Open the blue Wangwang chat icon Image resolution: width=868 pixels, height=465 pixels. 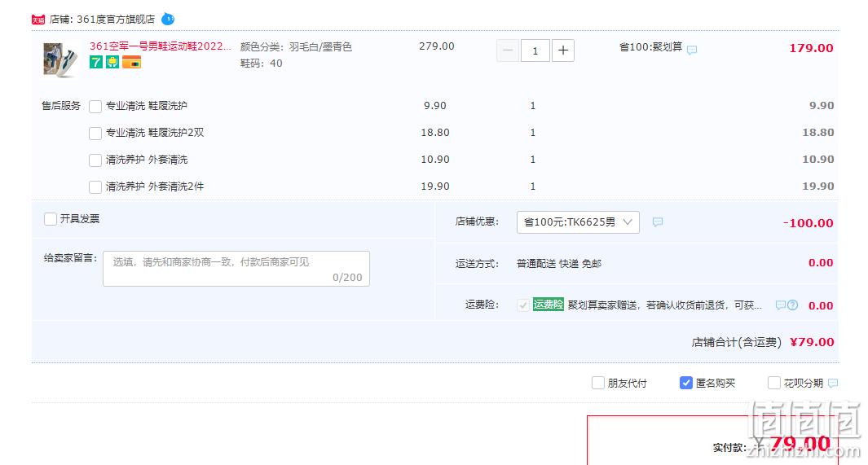tap(168, 20)
